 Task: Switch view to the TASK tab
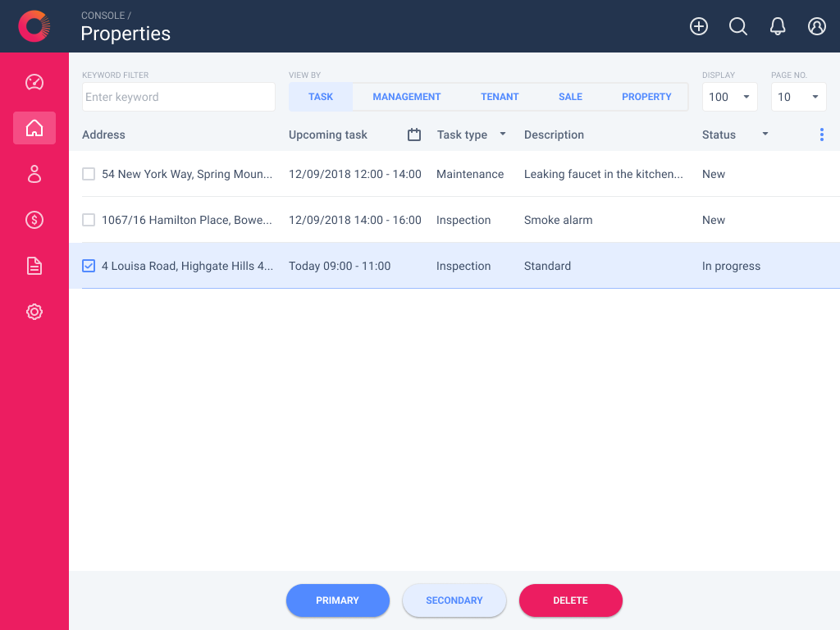pos(321,97)
